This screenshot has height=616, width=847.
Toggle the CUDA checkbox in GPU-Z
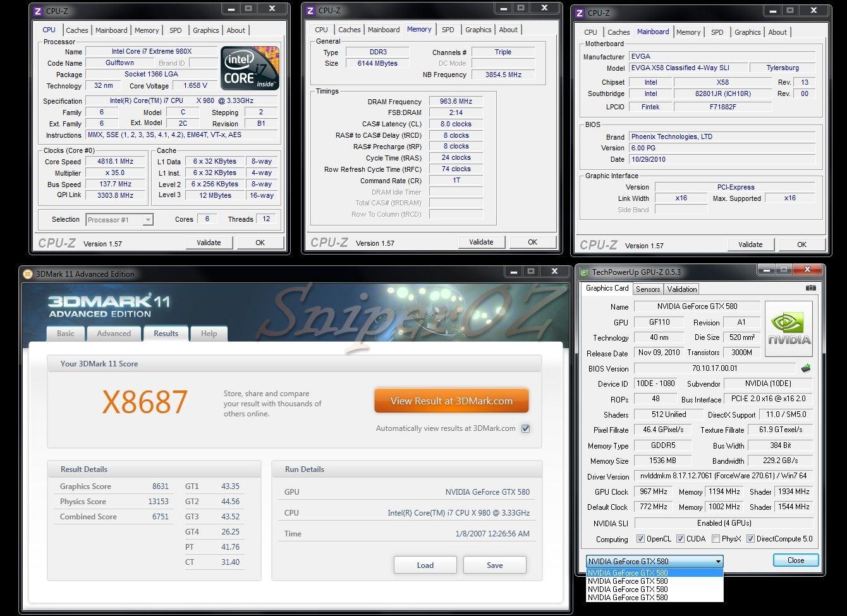coord(680,539)
